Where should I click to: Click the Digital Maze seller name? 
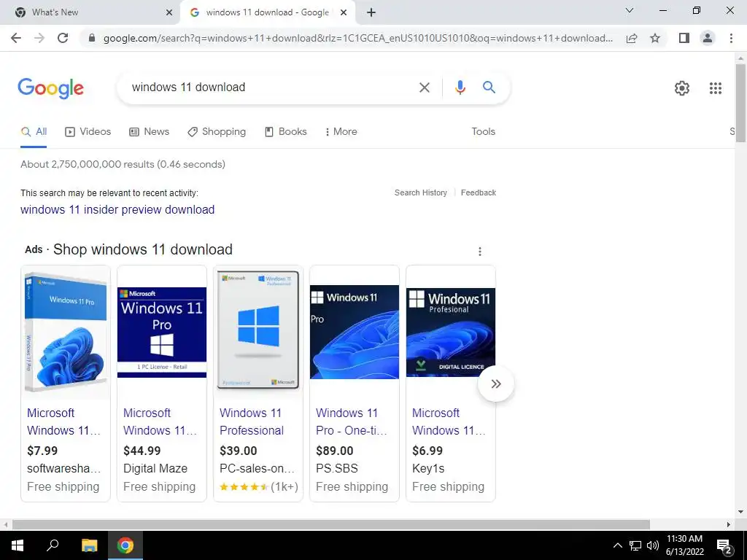(155, 469)
